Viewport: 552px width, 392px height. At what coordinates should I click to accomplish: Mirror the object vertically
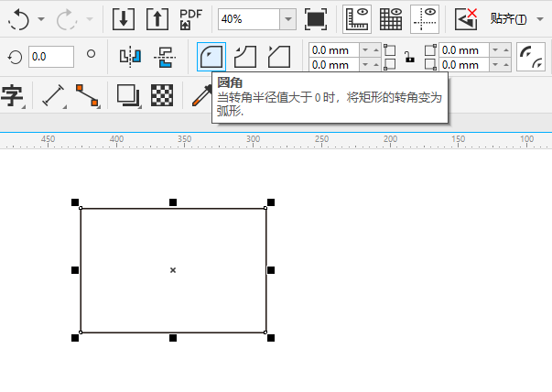click(164, 57)
